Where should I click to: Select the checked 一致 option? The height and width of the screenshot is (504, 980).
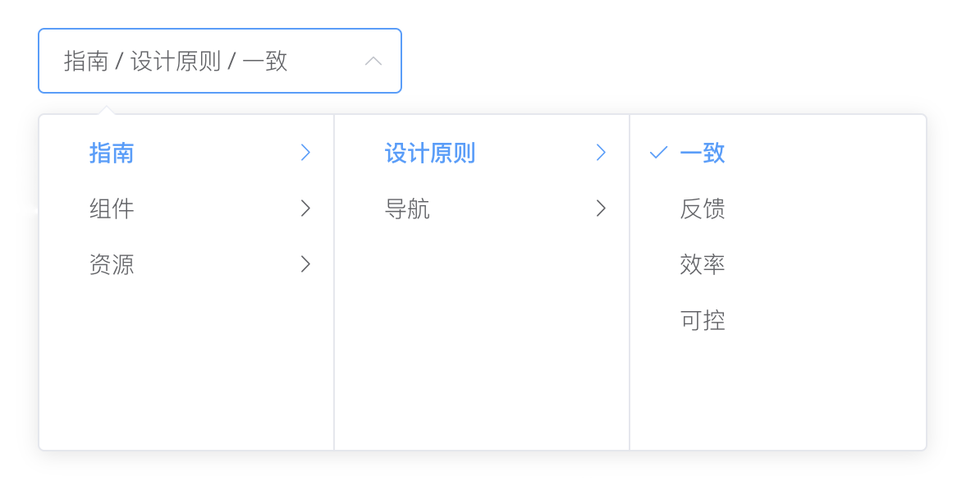(x=703, y=153)
